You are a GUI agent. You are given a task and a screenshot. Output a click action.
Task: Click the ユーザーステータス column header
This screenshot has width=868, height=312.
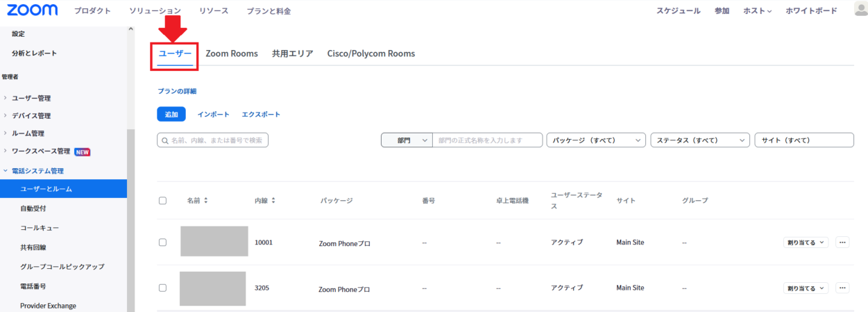coord(577,201)
